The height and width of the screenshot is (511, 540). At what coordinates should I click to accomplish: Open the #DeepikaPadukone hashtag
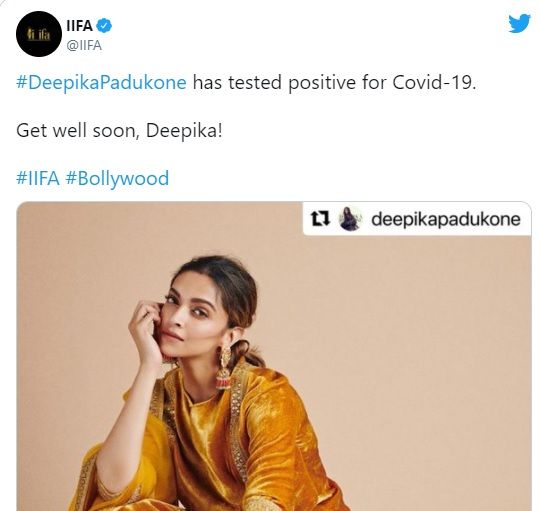tap(101, 83)
